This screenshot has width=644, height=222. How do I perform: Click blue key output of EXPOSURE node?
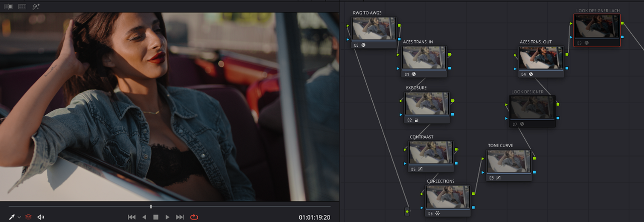[x=452, y=114]
